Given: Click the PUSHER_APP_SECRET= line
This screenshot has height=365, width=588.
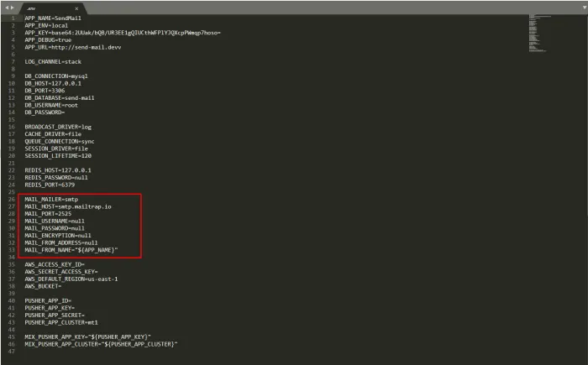Looking at the screenshot, I should pos(55,315).
